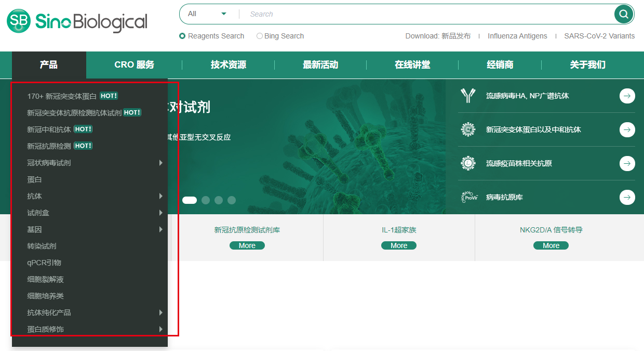The height and width of the screenshot is (351, 644).
Task: Open the 新冠抗原检测试剂库 link
Action: (x=247, y=230)
